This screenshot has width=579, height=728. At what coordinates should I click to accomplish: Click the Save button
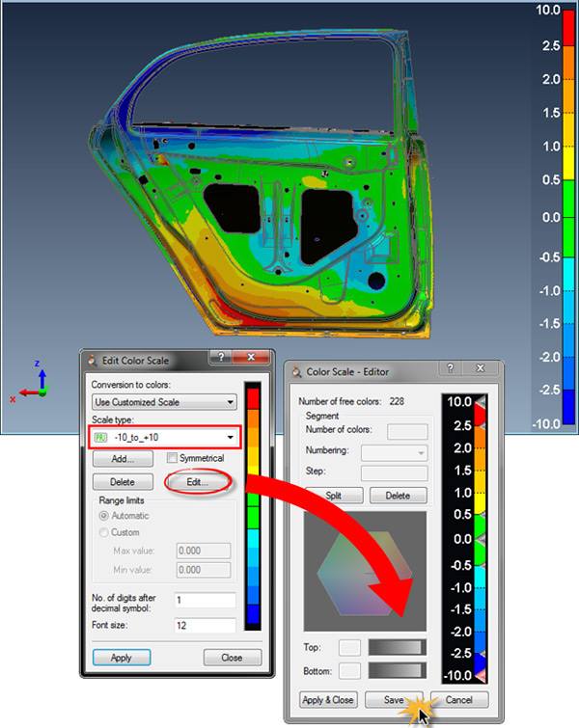pos(394,700)
